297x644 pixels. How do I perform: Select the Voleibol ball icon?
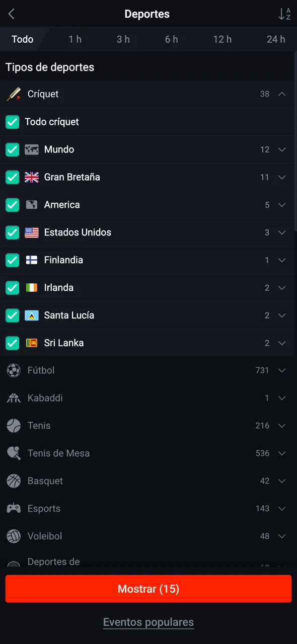[x=14, y=536]
